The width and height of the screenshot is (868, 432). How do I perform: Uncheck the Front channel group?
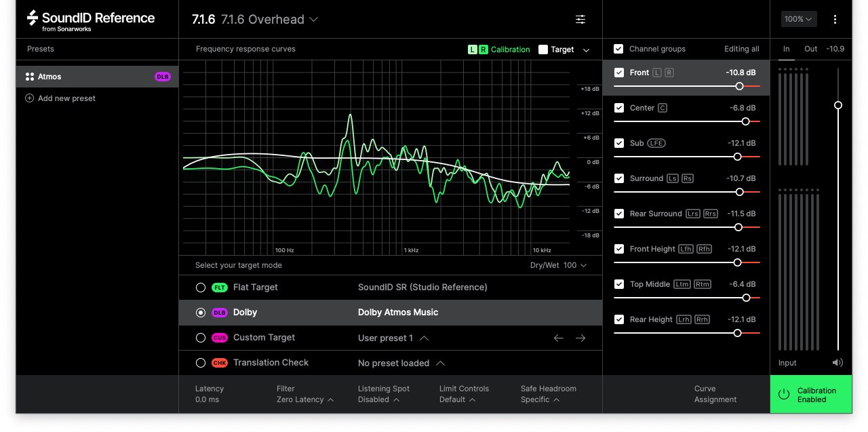tap(619, 73)
